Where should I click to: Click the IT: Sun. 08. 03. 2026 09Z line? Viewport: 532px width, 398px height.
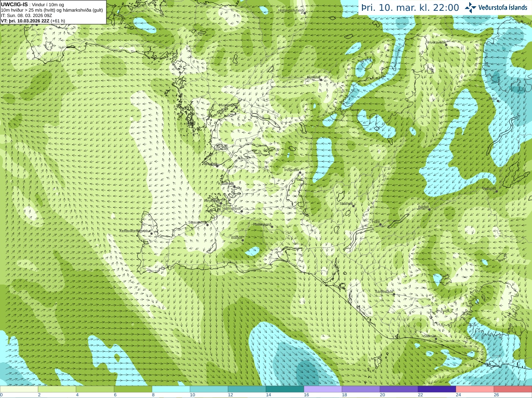point(26,15)
